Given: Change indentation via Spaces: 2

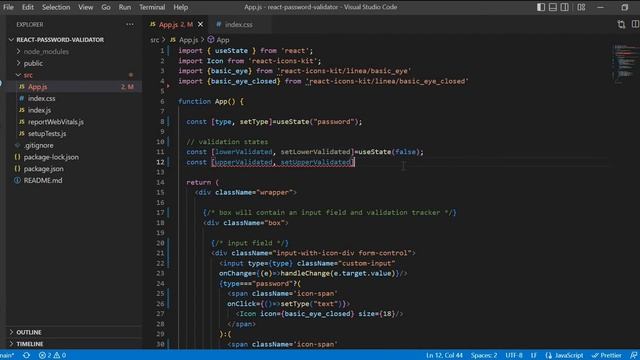Looking at the screenshot, I should (x=484, y=355).
